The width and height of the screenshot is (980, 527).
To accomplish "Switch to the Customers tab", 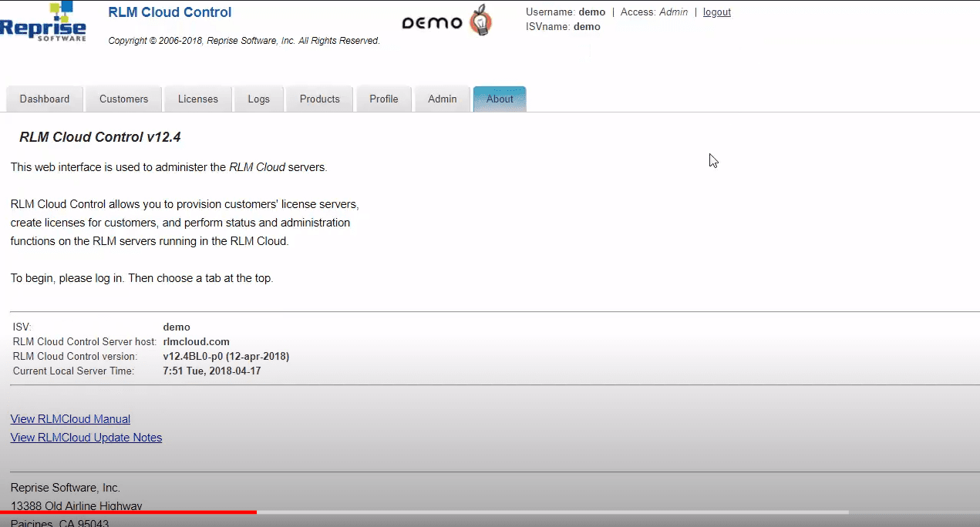I will click(123, 99).
